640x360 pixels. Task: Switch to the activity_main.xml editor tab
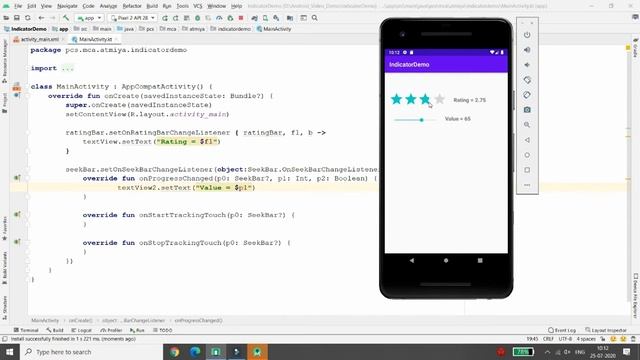[40, 39]
